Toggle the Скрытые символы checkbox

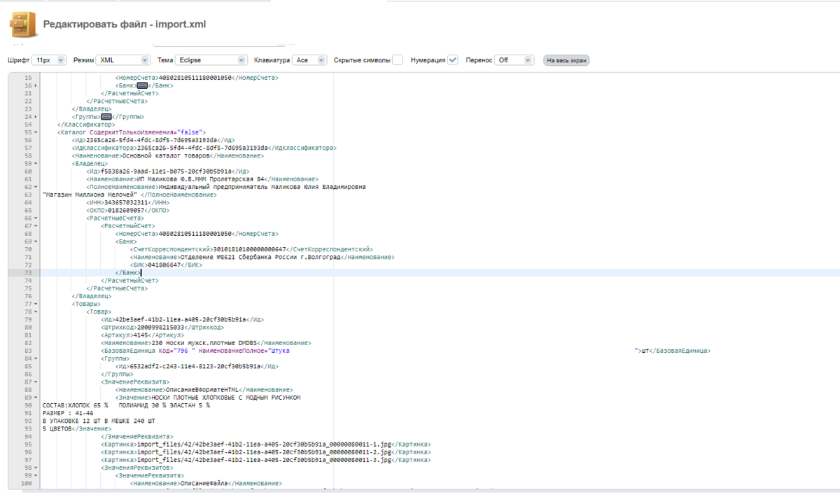pos(397,60)
